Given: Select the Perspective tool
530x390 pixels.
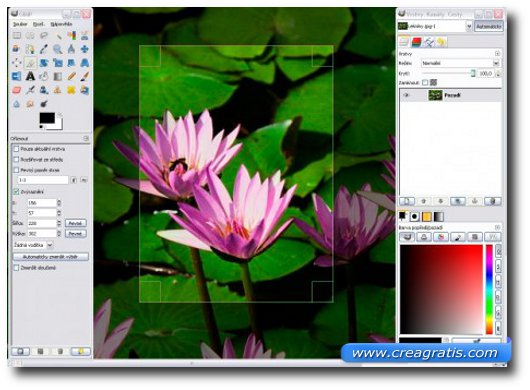Looking at the screenshot, I should click(x=85, y=63).
